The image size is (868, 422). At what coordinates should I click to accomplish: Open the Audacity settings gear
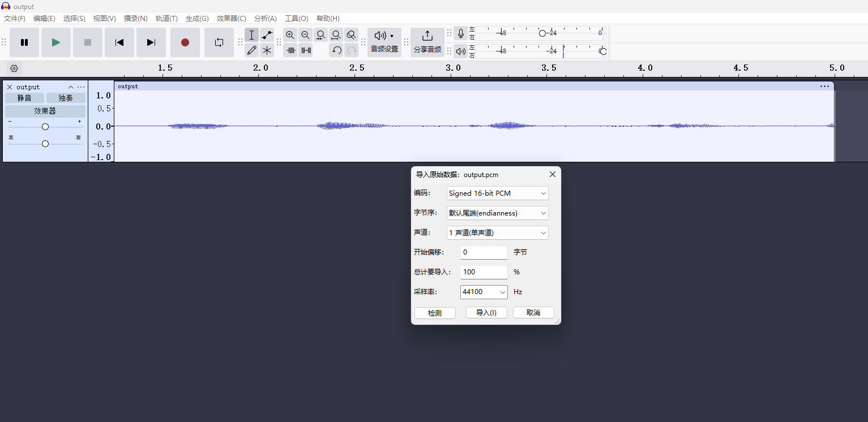pos(14,68)
